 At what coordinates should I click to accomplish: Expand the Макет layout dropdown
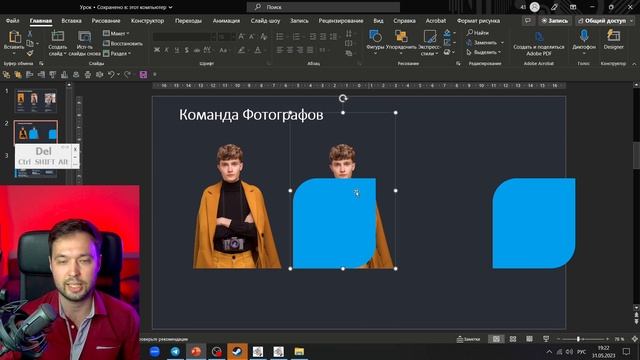(116, 33)
